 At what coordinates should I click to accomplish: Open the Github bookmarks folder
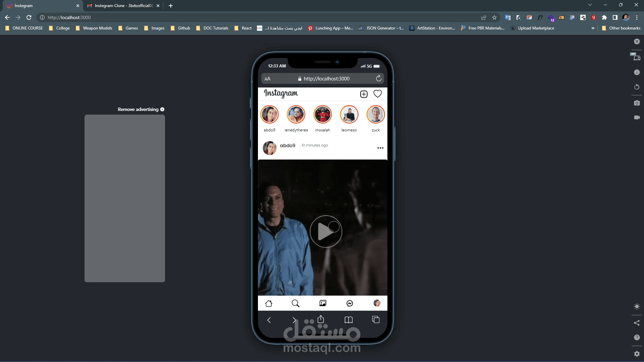coord(180,28)
